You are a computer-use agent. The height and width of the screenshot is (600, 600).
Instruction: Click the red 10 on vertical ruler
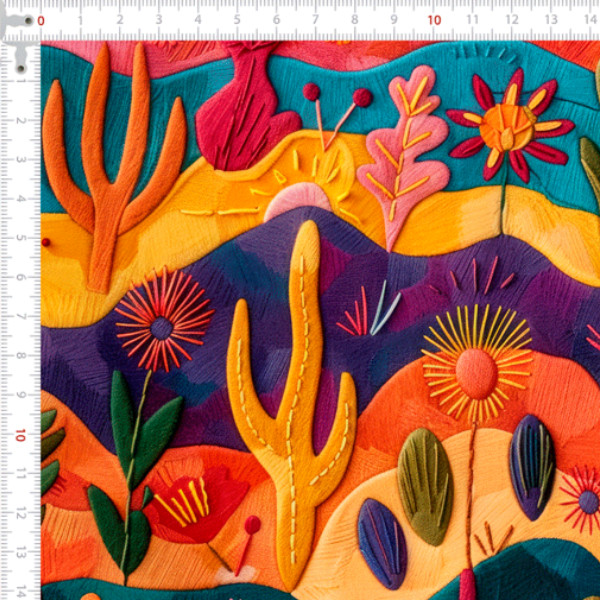pyautogui.click(x=20, y=435)
